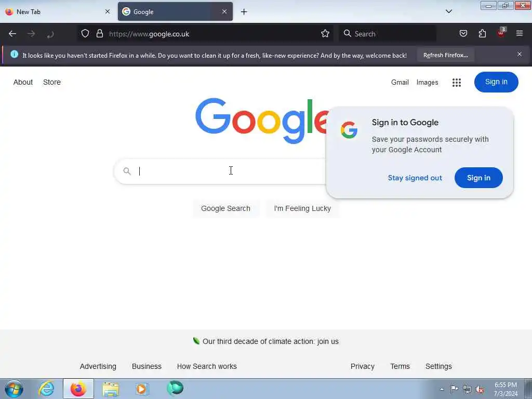This screenshot has width=532, height=399.
Task: Open the Privacy footer link
Action: (362, 366)
